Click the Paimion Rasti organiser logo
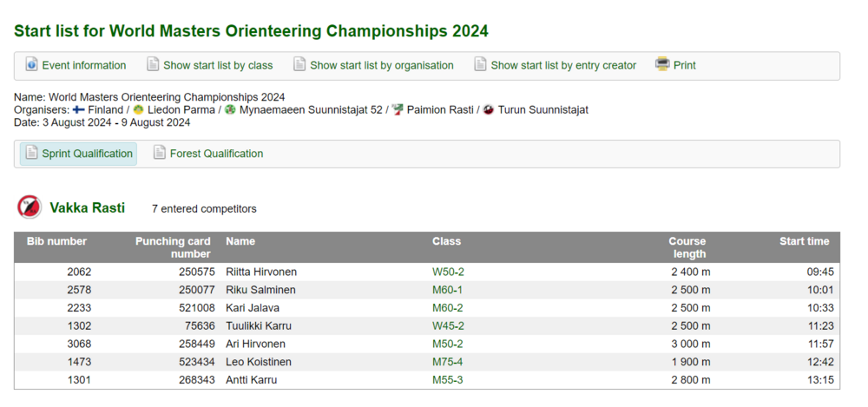Screen dimensions: 868x407 (398, 110)
